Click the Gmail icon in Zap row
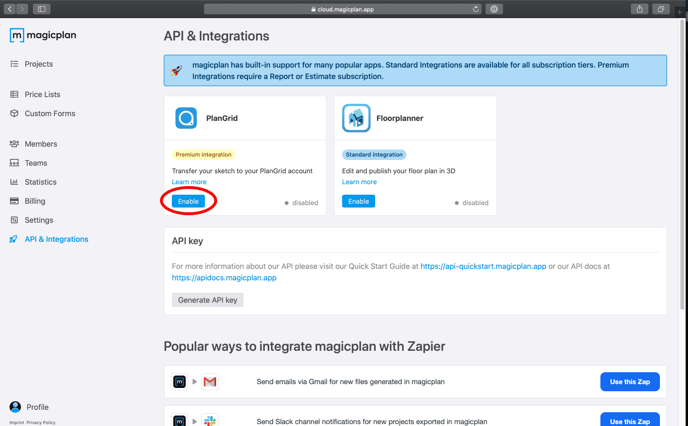 pos(210,382)
